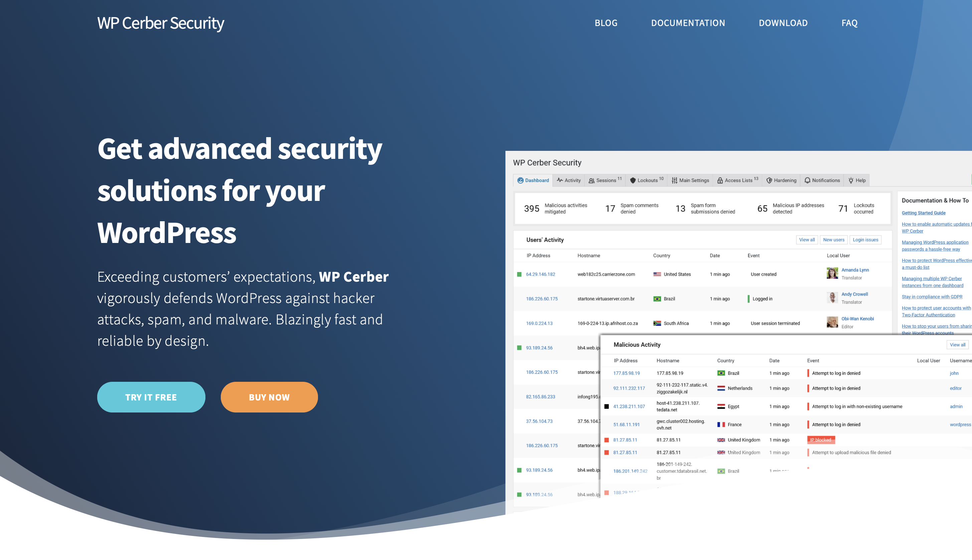Image resolution: width=972 pixels, height=560 pixels.
Task: Select the Blog navigation menu item
Action: pyautogui.click(x=606, y=23)
